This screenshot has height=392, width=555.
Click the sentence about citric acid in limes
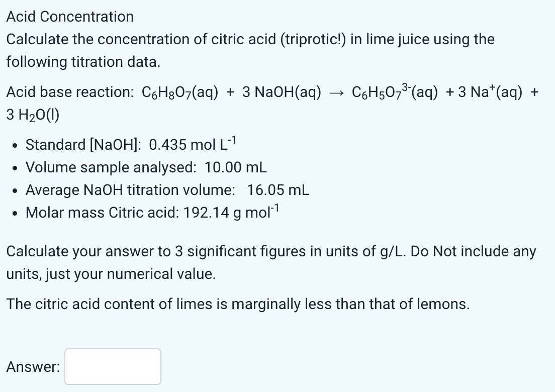tap(238, 304)
